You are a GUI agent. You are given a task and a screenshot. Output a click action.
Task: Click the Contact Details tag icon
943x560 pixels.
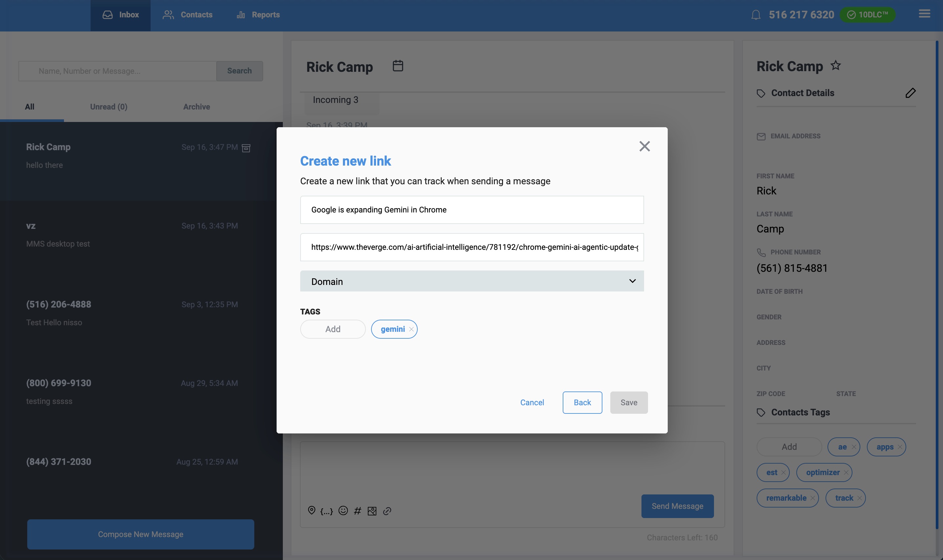pos(761,93)
